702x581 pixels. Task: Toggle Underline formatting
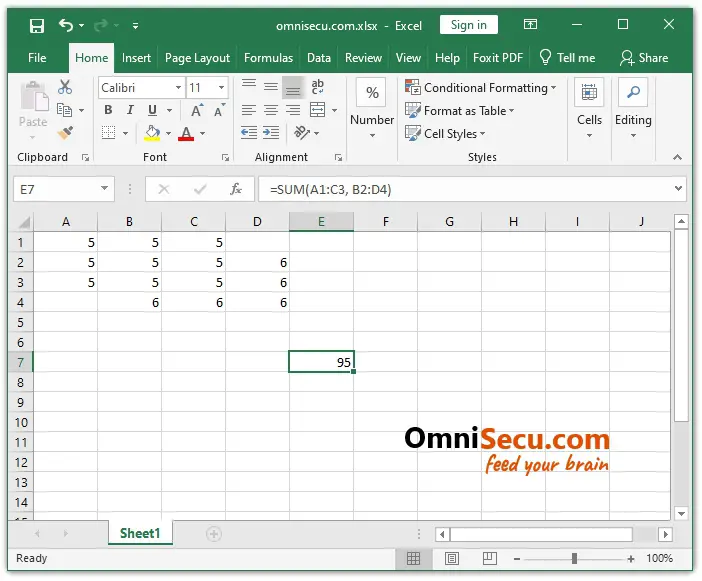(x=152, y=110)
